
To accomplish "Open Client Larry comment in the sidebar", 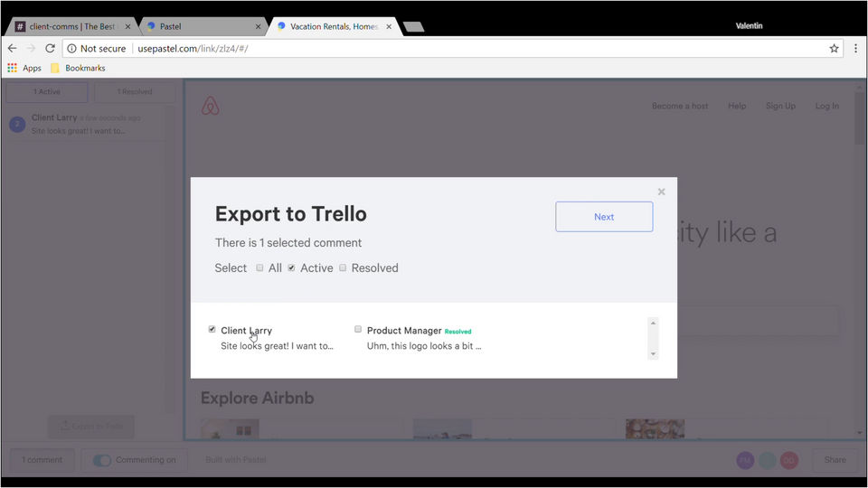I will (x=87, y=124).
